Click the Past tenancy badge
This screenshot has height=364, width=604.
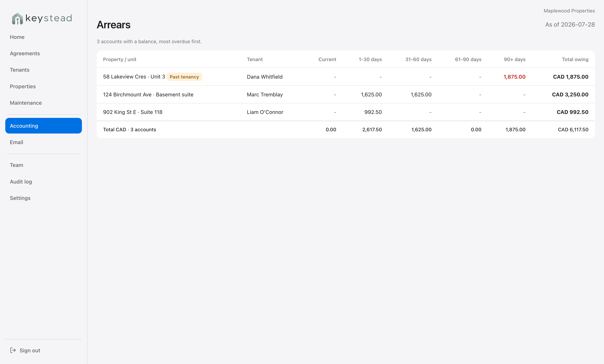point(184,77)
